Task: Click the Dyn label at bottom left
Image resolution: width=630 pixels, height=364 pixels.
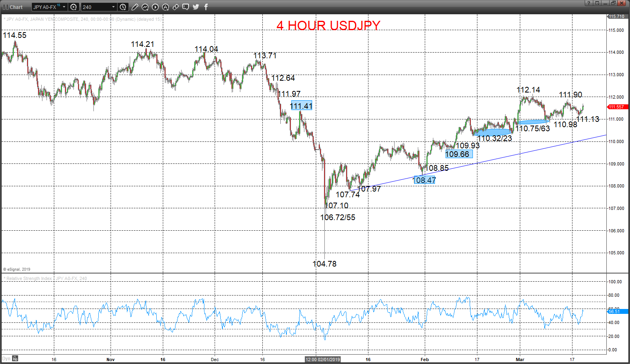Action: [6, 359]
